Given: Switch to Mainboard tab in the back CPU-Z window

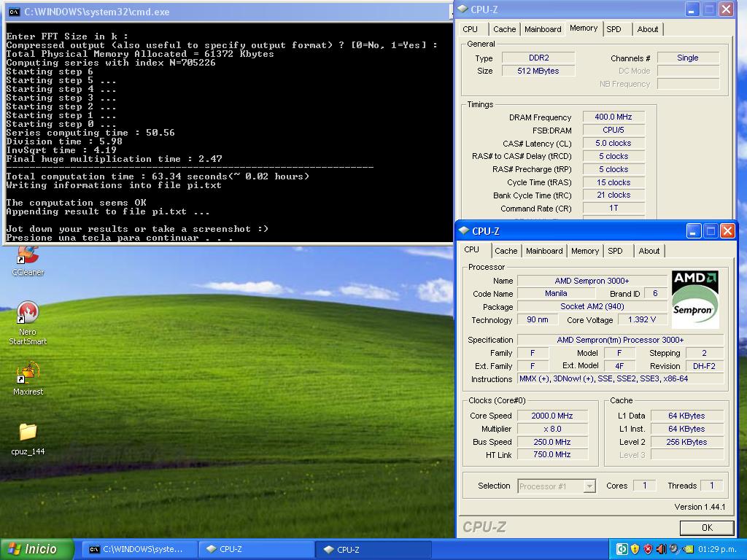Looking at the screenshot, I should point(543,29).
